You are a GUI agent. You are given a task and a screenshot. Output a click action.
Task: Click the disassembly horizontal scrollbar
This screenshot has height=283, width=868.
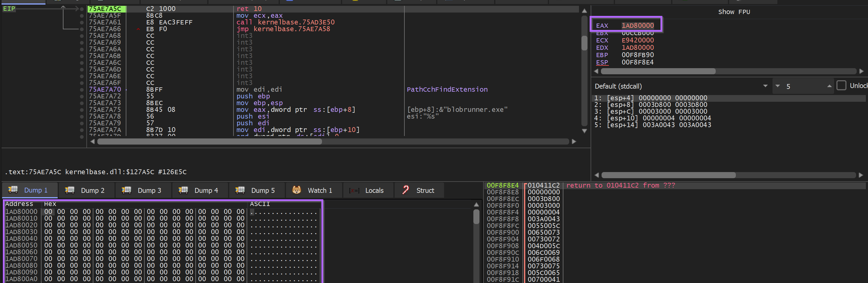click(x=209, y=142)
